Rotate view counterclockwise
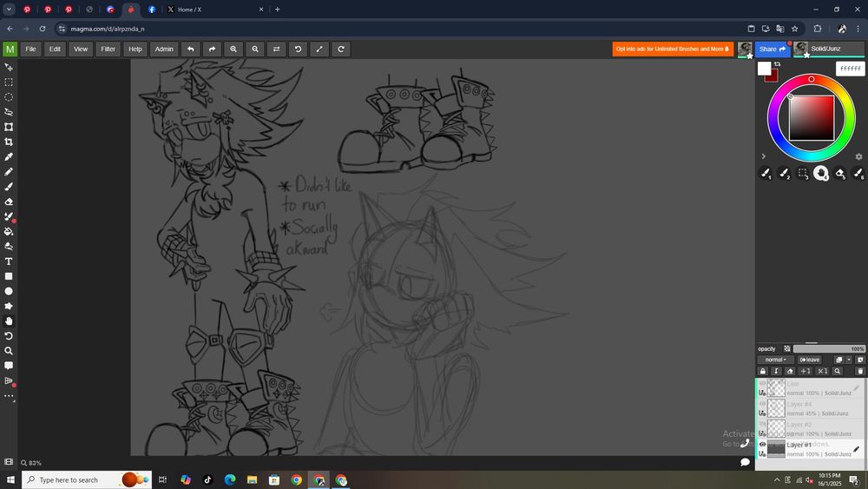The width and height of the screenshot is (868, 489). coord(298,50)
